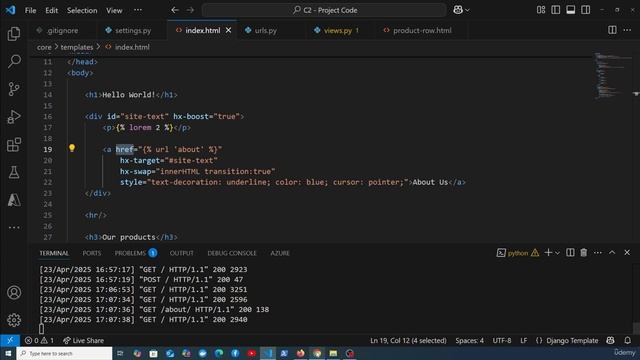
Task: Open the Run and Debug view
Action: [x=14, y=117]
